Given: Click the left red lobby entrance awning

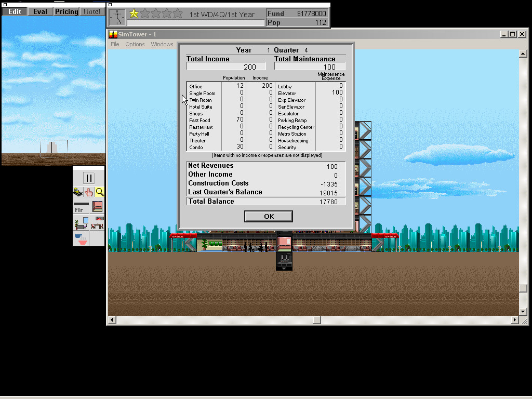Looking at the screenshot, I should click(183, 236).
